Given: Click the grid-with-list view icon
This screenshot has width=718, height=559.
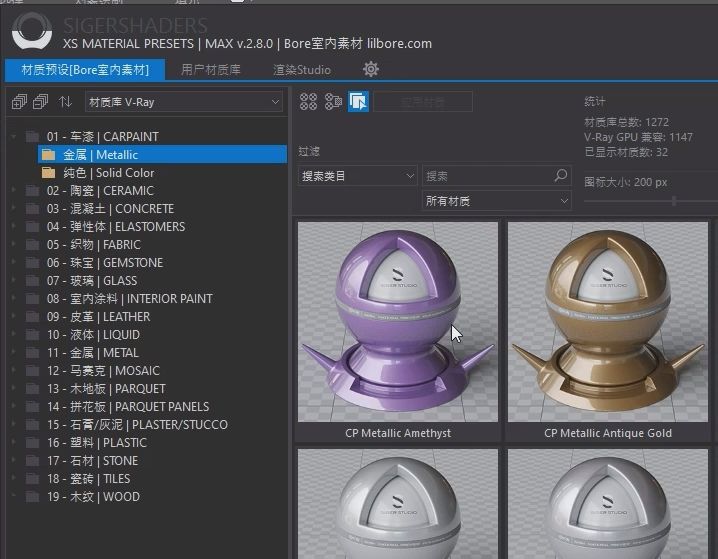Looking at the screenshot, I should (x=334, y=101).
